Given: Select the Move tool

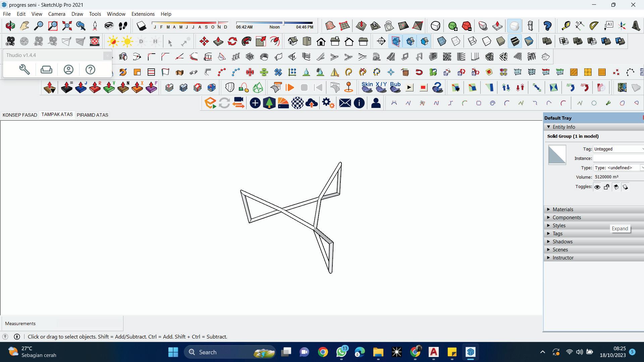Looking at the screenshot, I should [x=204, y=41].
